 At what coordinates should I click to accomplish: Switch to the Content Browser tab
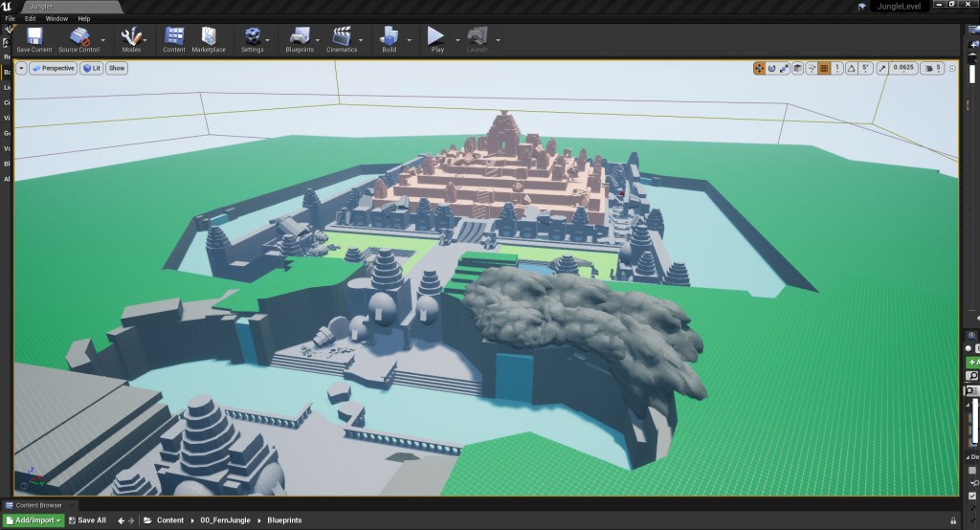[38, 505]
